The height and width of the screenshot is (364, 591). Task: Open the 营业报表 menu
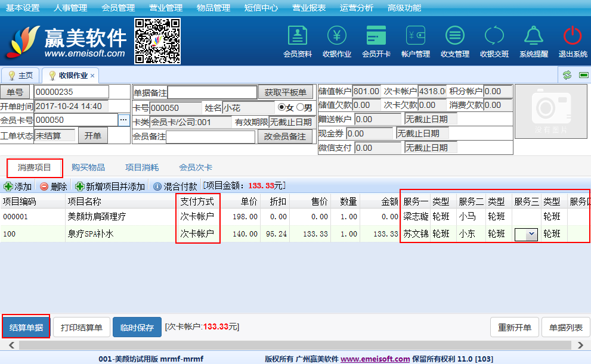(309, 8)
